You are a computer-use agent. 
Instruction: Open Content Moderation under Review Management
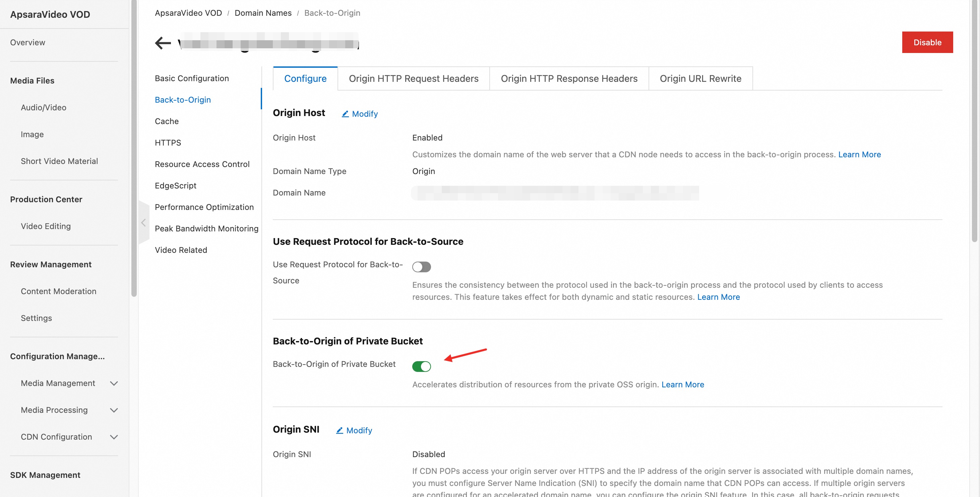click(x=58, y=291)
